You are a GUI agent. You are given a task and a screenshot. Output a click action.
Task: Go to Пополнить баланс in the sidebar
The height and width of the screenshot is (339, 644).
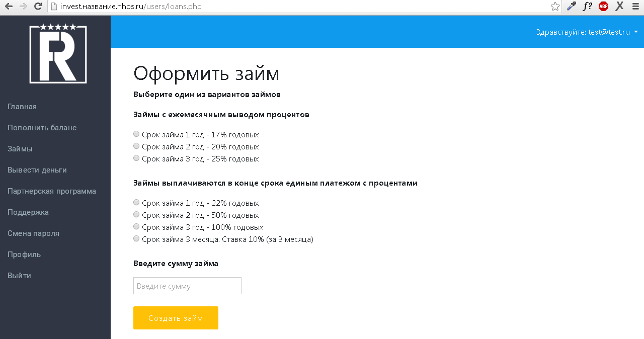pyautogui.click(x=42, y=128)
